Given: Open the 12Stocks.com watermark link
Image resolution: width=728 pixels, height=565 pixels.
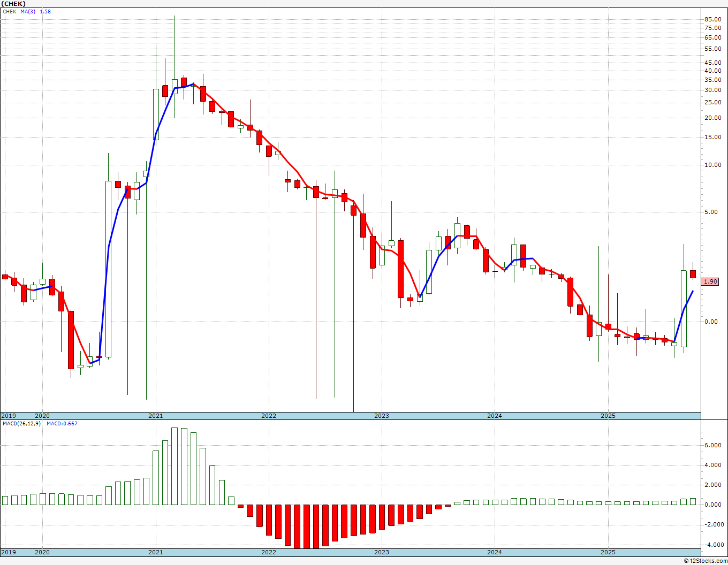Looking at the screenshot, I should [706, 561].
